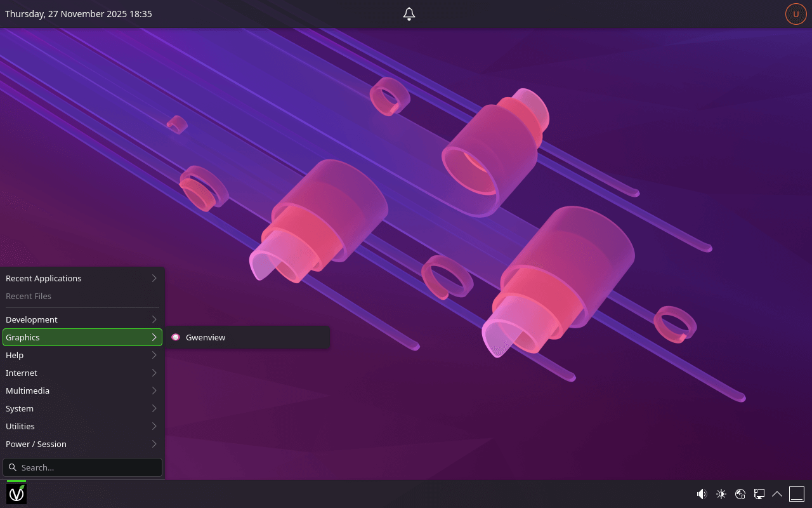Launch Gwenview from the Graphics submenu
Viewport: 812px width, 508px height.
coord(205,337)
